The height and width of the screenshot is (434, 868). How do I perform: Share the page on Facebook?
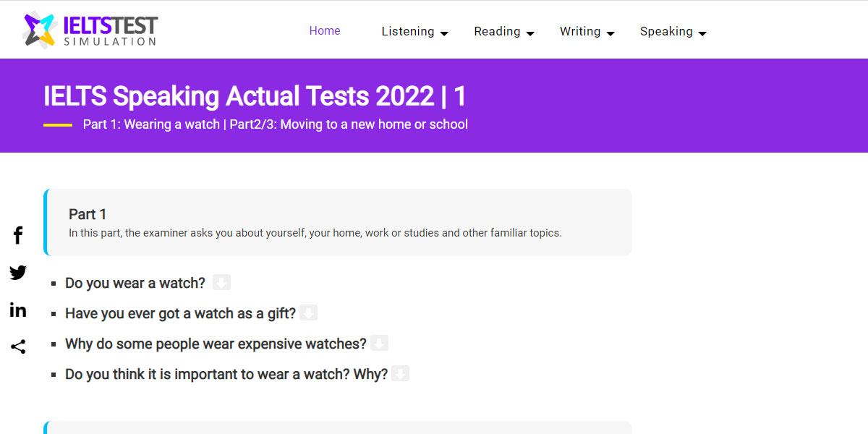coord(17,234)
